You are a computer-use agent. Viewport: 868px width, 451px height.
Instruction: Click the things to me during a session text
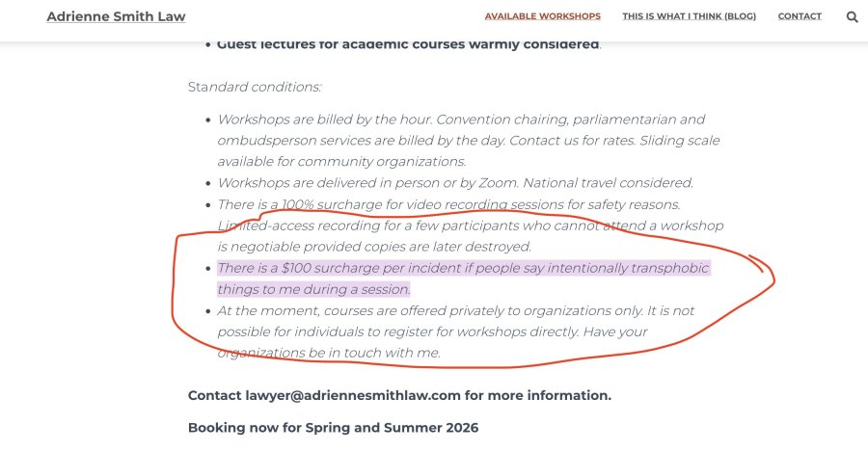click(x=313, y=289)
